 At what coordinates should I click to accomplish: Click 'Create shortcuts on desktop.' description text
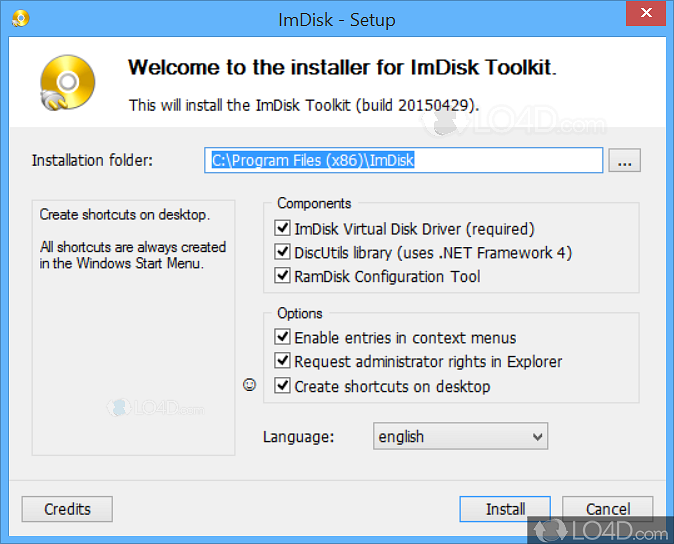point(125,214)
